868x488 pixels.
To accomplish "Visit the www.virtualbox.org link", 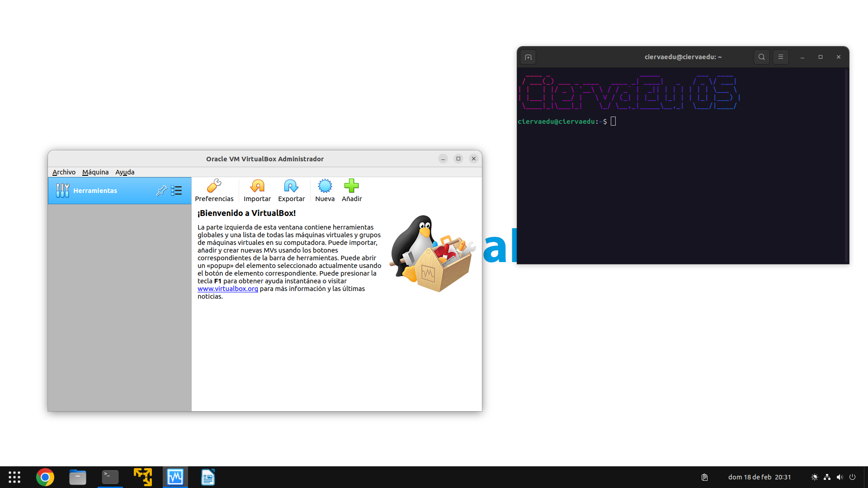I will (228, 289).
